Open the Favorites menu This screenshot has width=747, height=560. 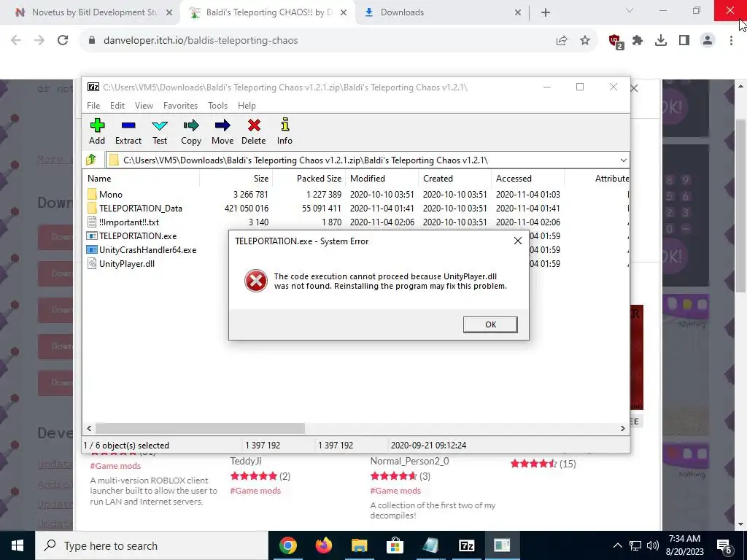[x=180, y=106]
